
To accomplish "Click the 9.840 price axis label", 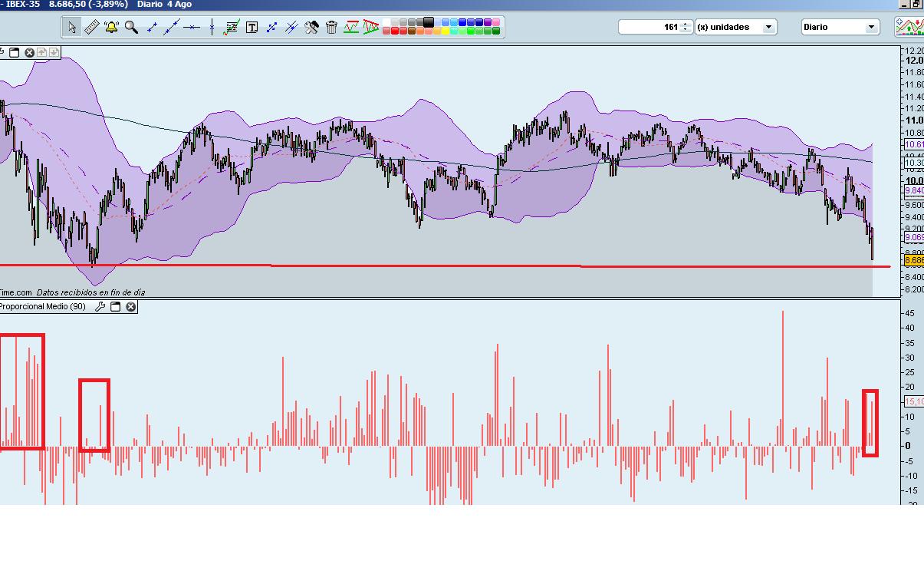I will pyautogui.click(x=914, y=190).
